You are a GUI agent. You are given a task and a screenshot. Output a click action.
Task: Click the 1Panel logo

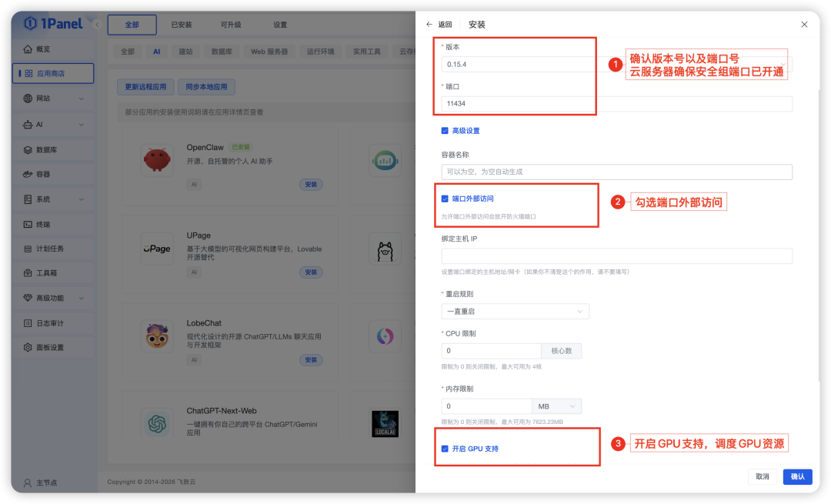(x=54, y=24)
